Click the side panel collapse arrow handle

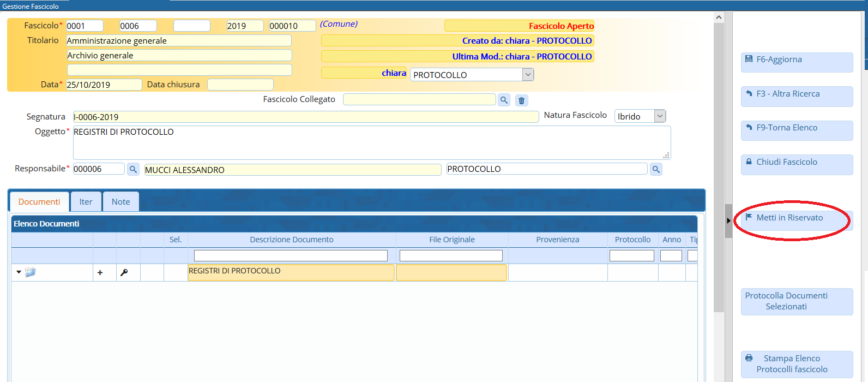[728, 221]
